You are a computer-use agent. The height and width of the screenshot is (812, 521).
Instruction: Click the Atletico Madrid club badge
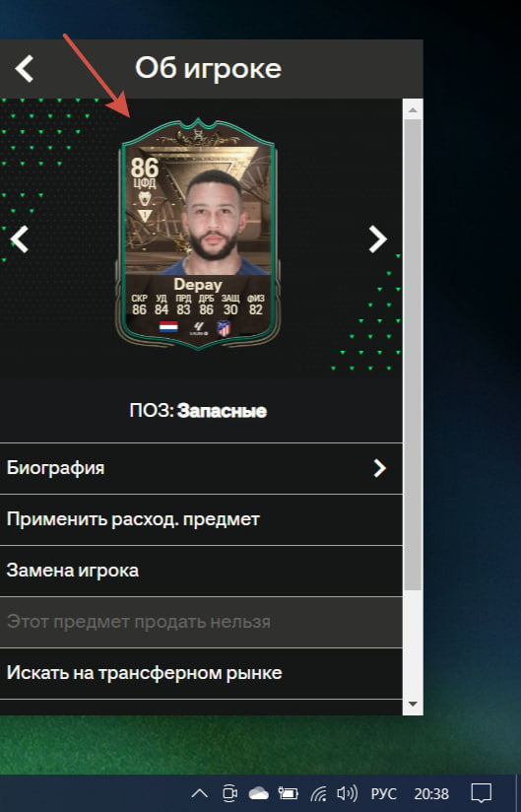224,328
